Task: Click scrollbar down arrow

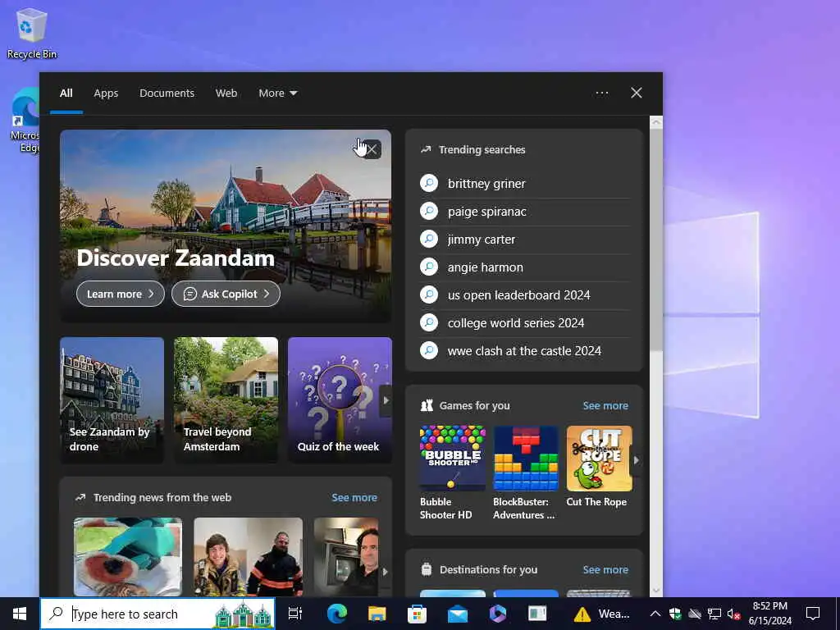Action: click(x=655, y=591)
